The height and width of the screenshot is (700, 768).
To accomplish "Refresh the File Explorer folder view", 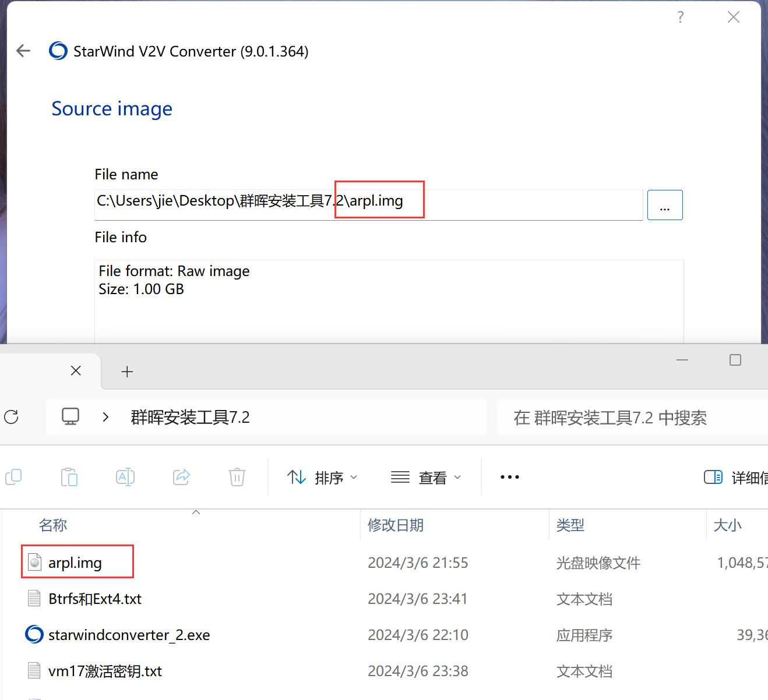I will pos(11,417).
